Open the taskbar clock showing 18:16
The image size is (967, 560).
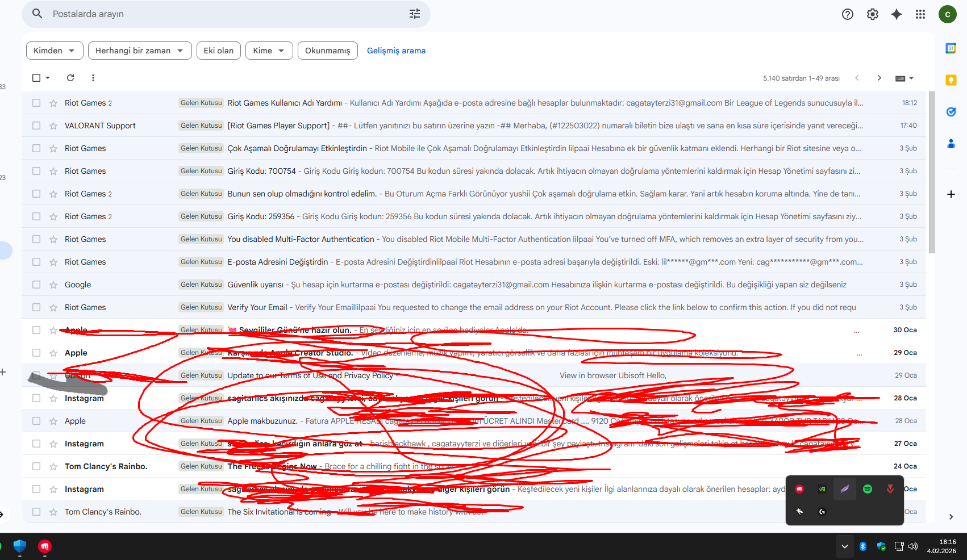click(x=942, y=546)
